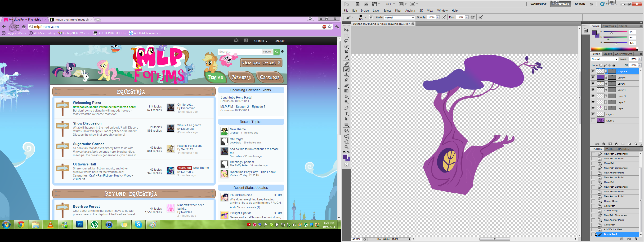This screenshot has height=242, width=644.
Task: Open uTorrent from the Windows taskbar
Action: pos(94,225)
